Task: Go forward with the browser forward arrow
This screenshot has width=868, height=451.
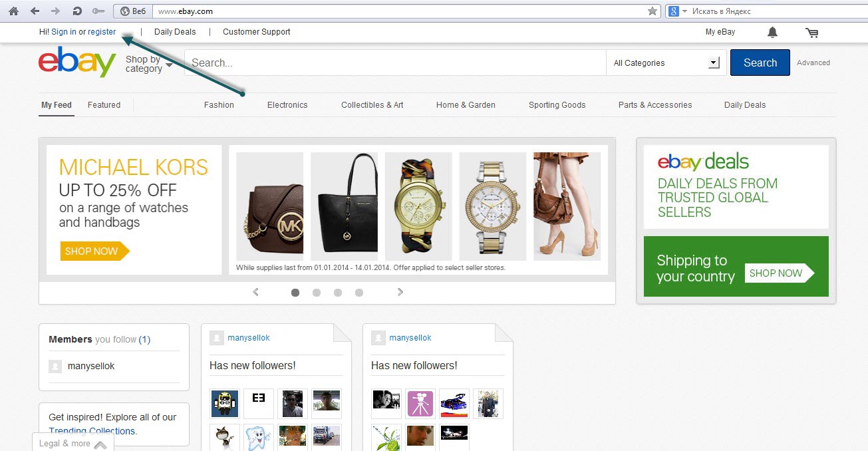Action: click(x=55, y=11)
